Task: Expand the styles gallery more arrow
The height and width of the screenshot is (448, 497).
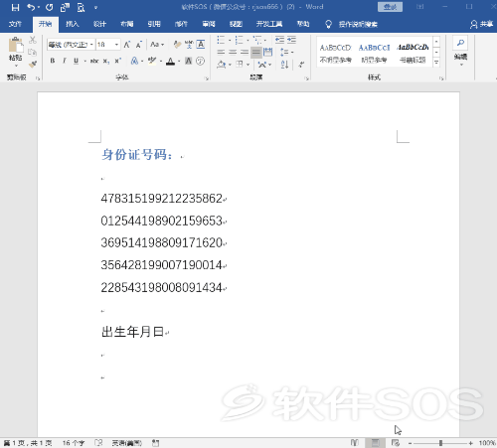Action: pos(436,62)
